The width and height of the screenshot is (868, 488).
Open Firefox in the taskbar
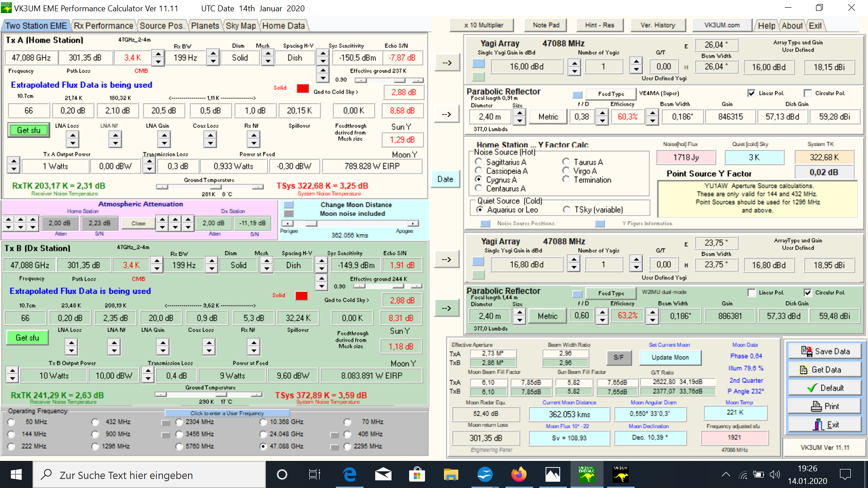(x=519, y=474)
